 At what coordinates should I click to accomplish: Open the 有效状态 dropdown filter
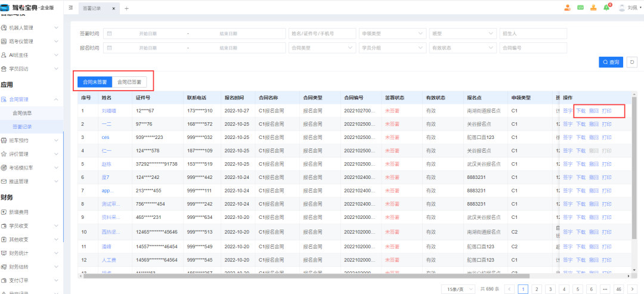[462, 48]
